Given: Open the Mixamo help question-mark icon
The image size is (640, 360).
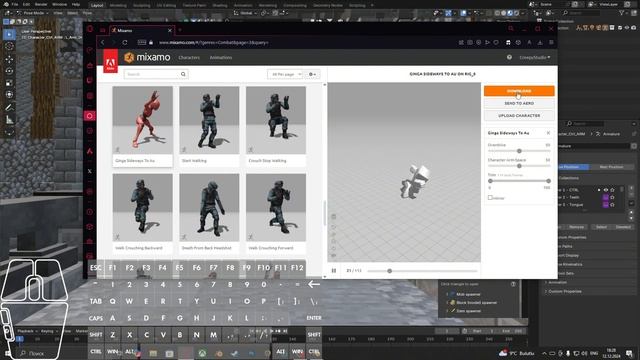Looking at the screenshot, I should tap(509, 58).
